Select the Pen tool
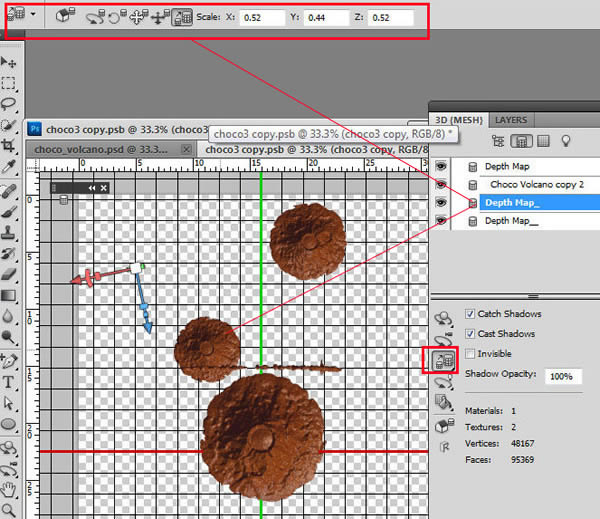600x519 pixels. coord(9,361)
